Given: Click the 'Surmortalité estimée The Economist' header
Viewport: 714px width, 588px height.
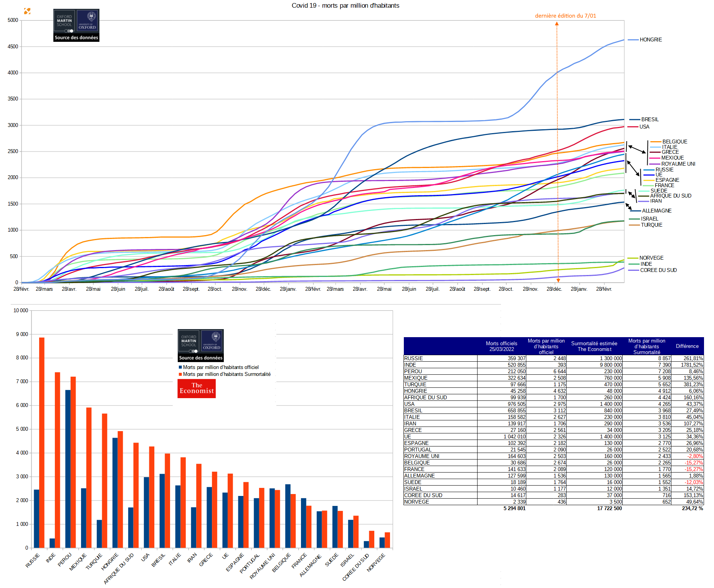Looking at the screenshot, I should pyautogui.click(x=594, y=346).
